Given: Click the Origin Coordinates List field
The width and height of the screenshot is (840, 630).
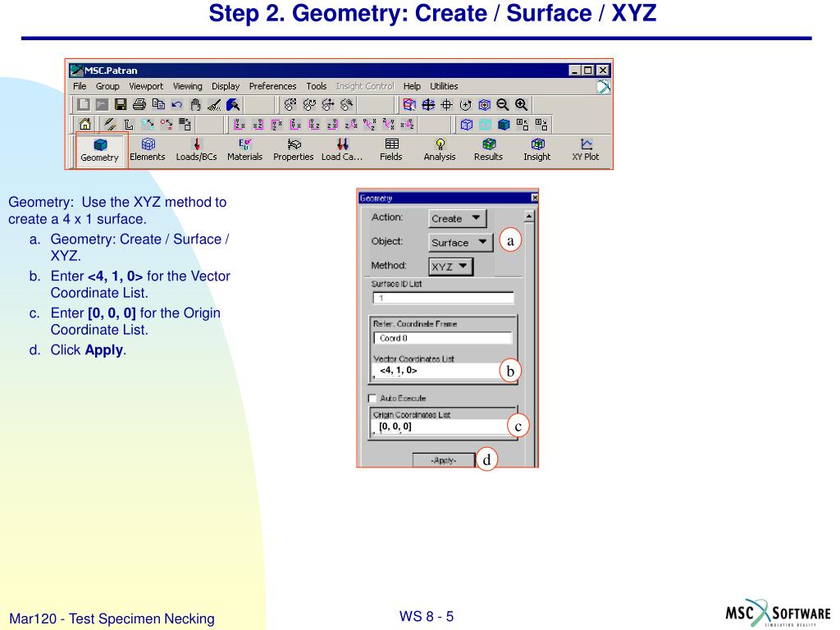Looking at the screenshot, I should 441,427.
